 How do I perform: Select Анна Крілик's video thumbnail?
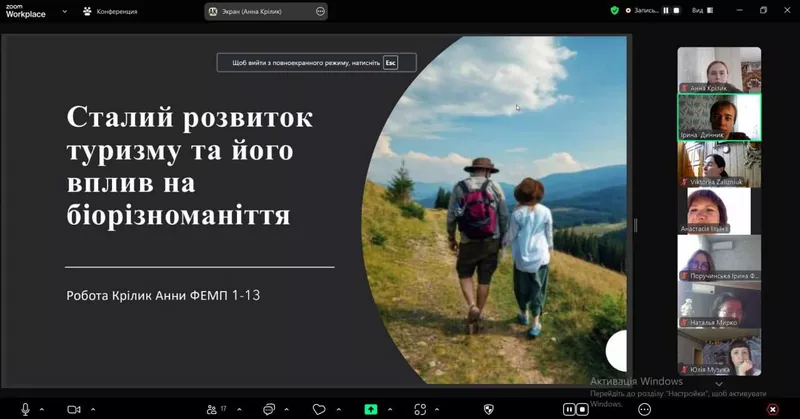(719, 70)
